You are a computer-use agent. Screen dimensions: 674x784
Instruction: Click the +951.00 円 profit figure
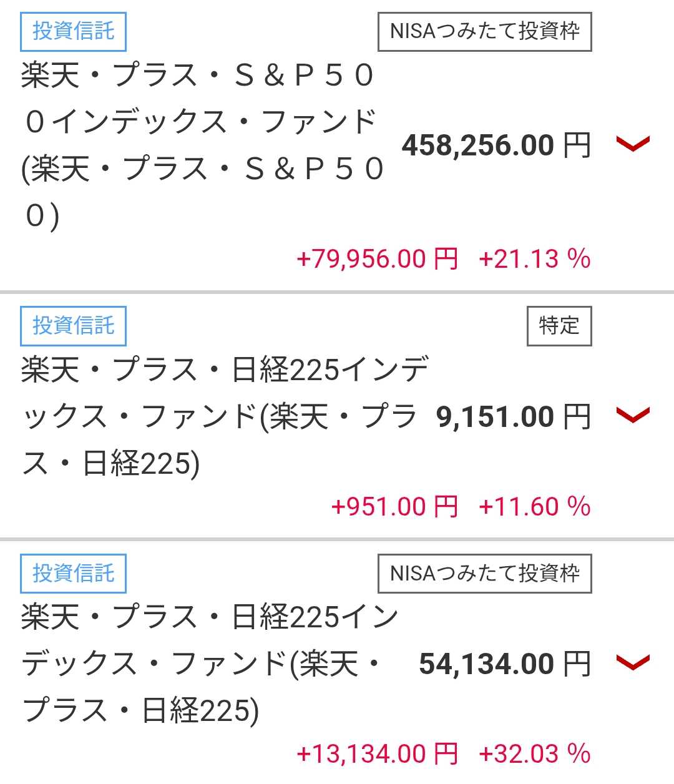click(394, 506)
